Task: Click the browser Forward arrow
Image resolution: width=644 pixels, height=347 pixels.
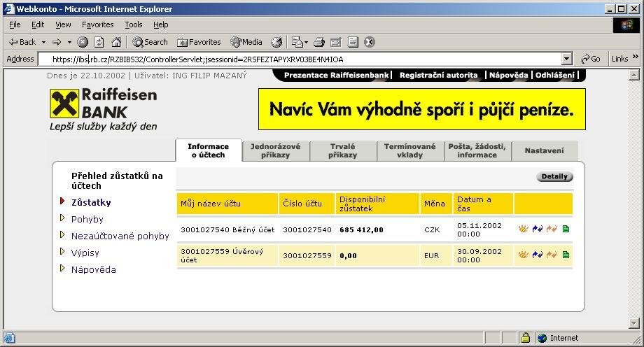Action: pos(57,42)
